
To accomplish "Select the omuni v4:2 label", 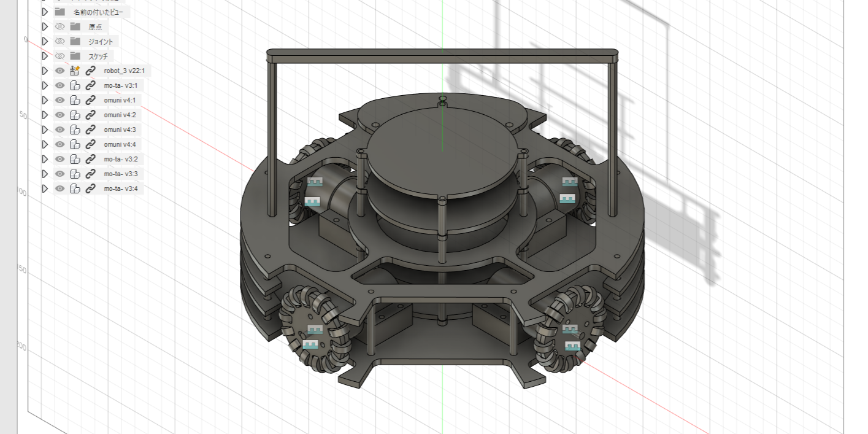I will pyautogui.click(x=120, y=115).
